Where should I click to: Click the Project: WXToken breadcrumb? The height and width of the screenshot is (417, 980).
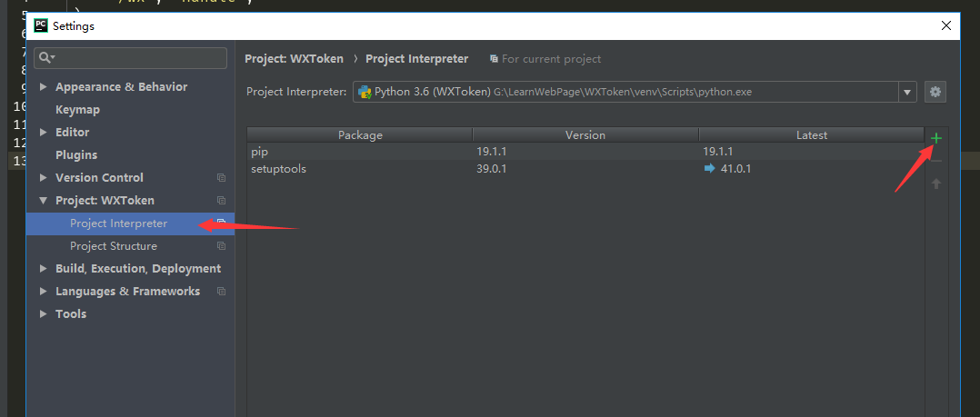click(x=294, y=59)
